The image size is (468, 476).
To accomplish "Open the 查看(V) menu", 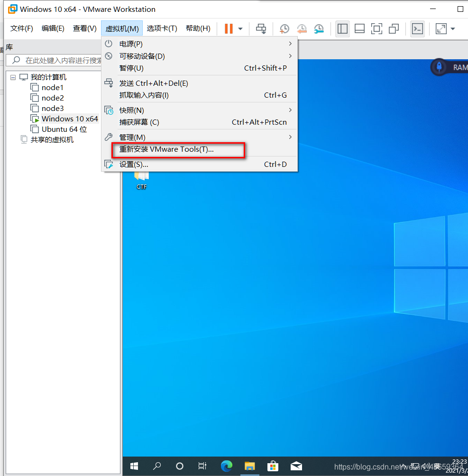I will pyautogui.click(x=84, y=28).
